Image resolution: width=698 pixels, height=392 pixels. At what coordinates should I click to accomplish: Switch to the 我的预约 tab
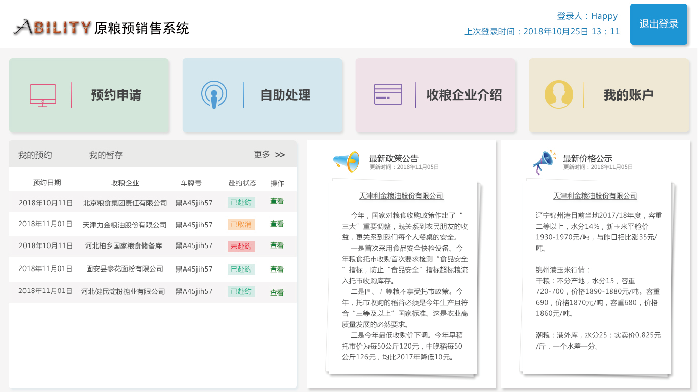pyautogui.click(x=35, y=155)
